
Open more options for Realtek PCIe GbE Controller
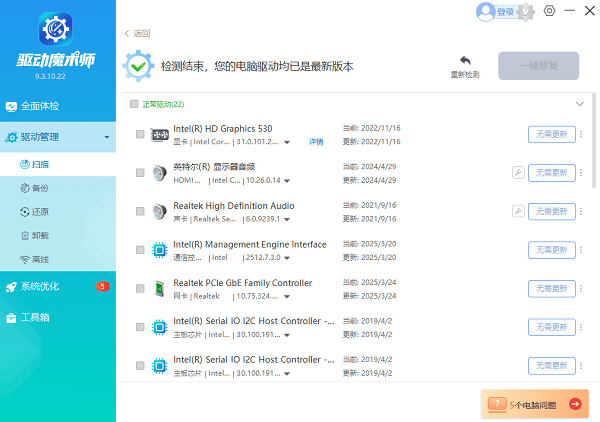point(581,288)
